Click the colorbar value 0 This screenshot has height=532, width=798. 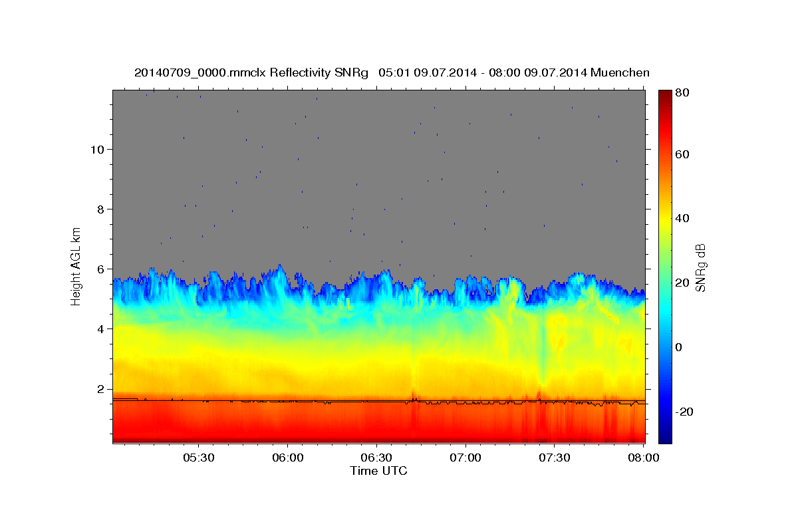680,347
